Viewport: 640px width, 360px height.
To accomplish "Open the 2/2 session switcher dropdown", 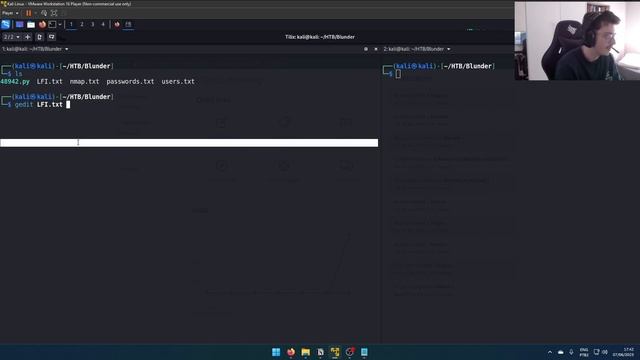I will coord(11,37).
